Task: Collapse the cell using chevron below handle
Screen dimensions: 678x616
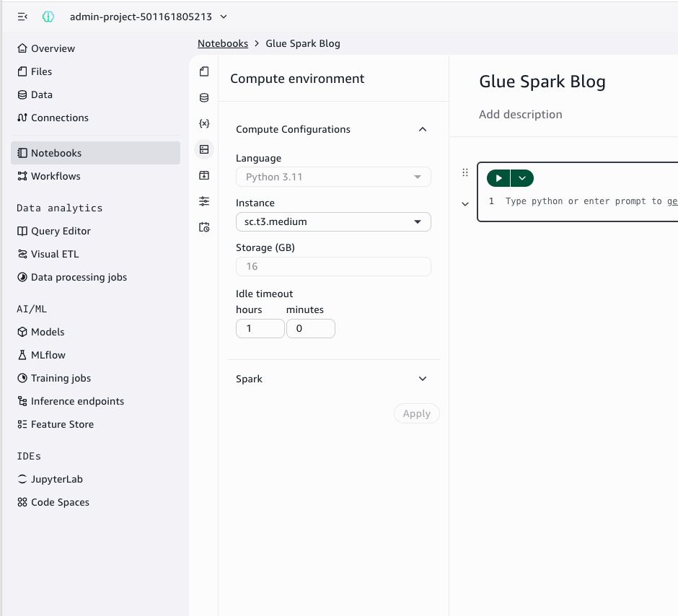Action: (x=465, y=204)
